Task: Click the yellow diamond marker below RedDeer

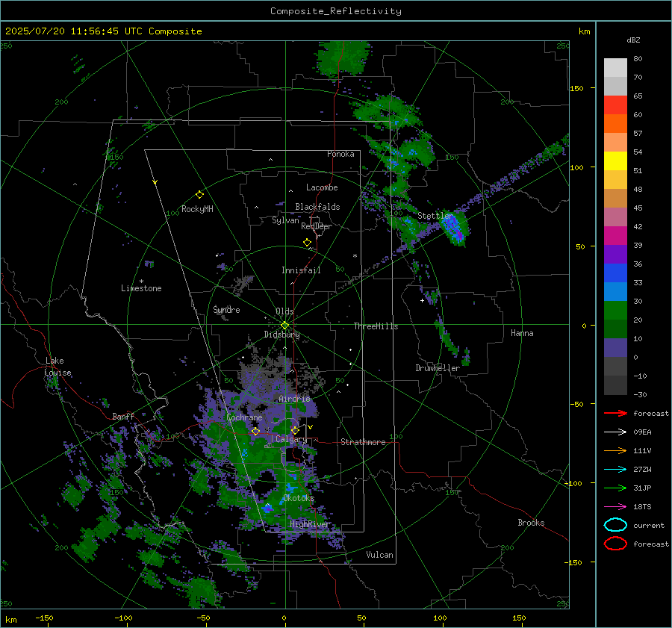Action: [308, 243]
